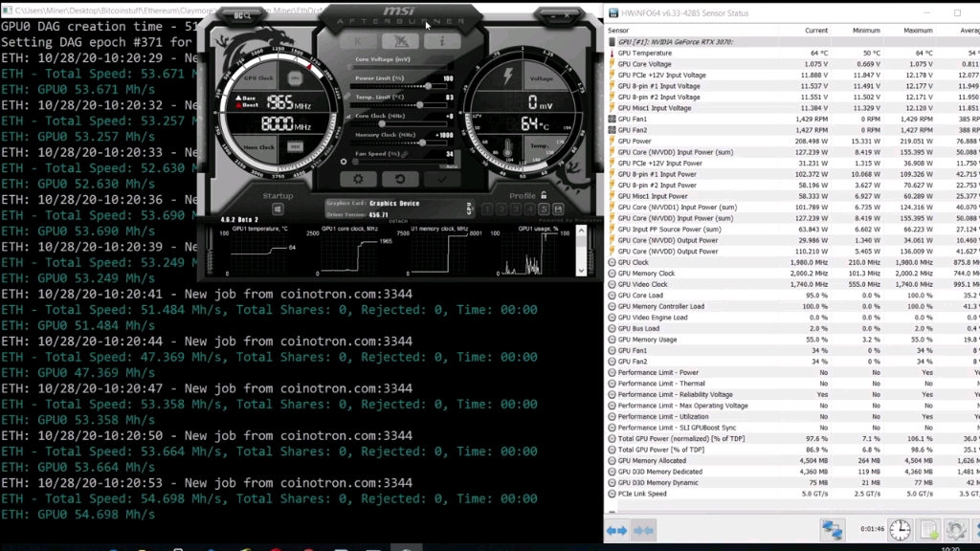
Task: Select profile slot 5
Action: 544,209
